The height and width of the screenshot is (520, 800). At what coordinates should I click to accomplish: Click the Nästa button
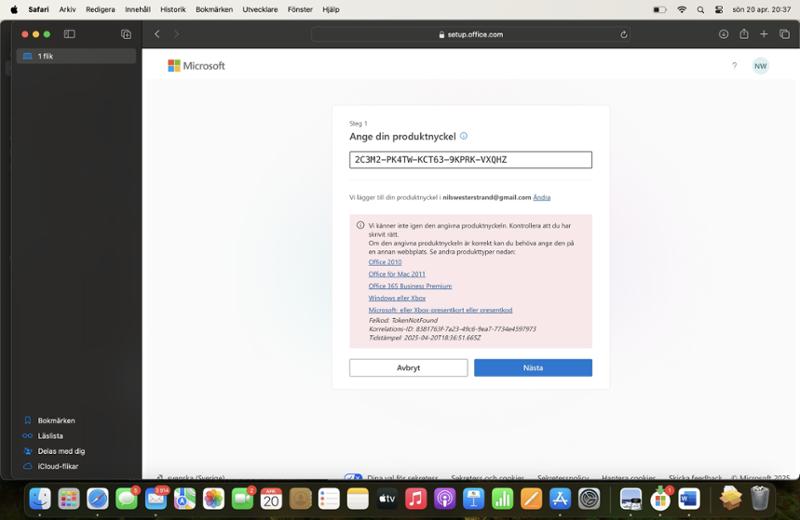pyautogui.click(x=533, y=367)
